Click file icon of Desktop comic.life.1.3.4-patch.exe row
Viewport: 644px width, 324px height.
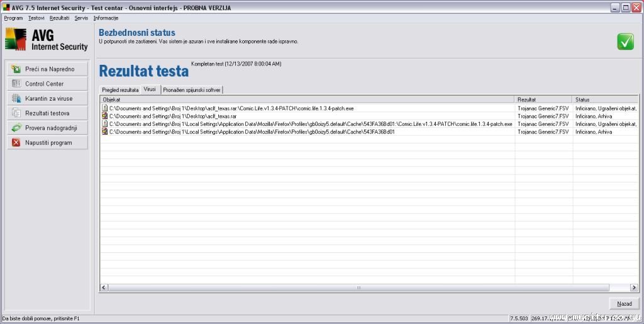pos(105,108)
